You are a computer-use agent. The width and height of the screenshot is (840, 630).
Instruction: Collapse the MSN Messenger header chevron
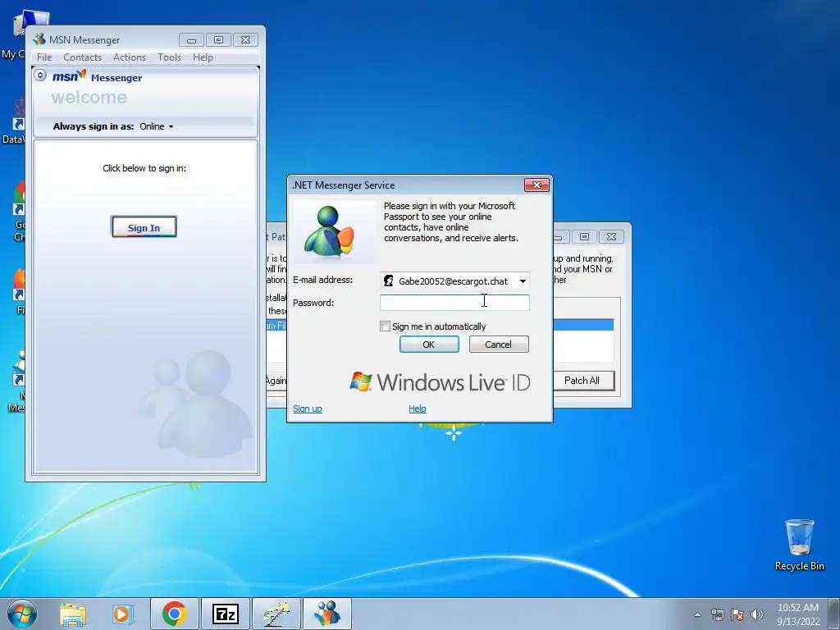point(39,75)
